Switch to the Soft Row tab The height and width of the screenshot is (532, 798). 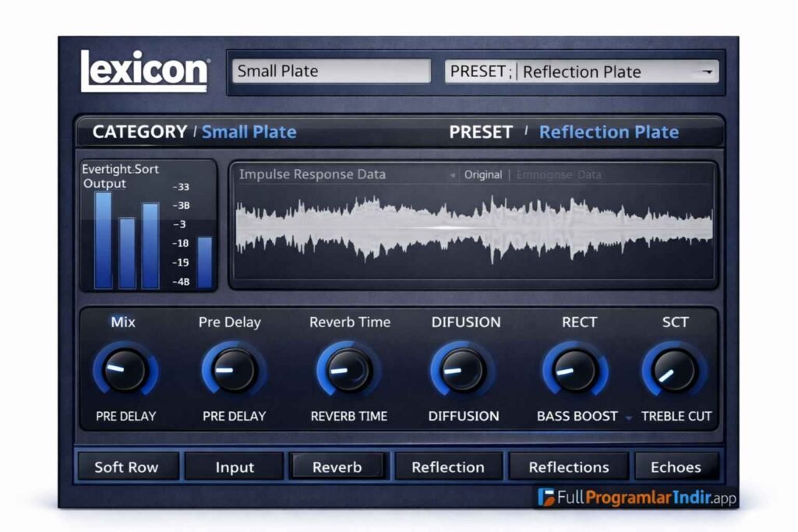point(127,467)
